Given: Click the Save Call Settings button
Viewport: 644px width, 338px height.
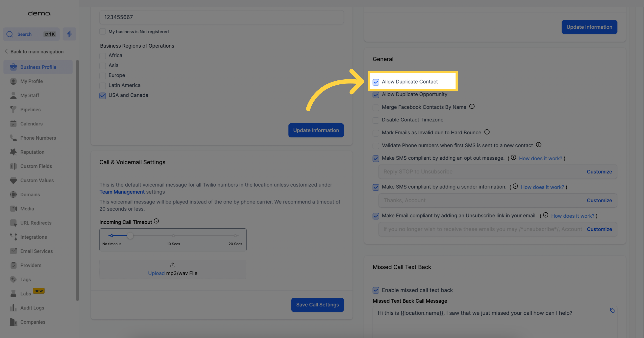Looking at the screenshot, I should pos(317,304).
